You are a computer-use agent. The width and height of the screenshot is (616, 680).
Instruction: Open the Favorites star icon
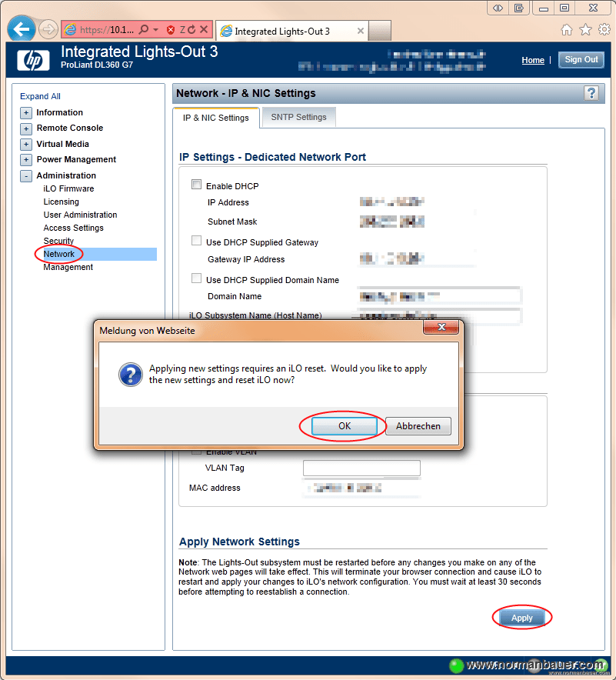point(586,29)
